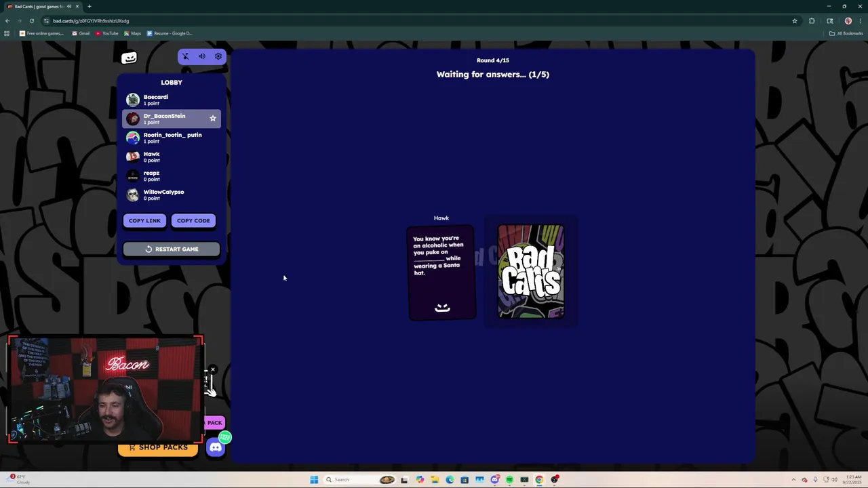
Task: Open game settings gear icon
Action: (218, 56)
